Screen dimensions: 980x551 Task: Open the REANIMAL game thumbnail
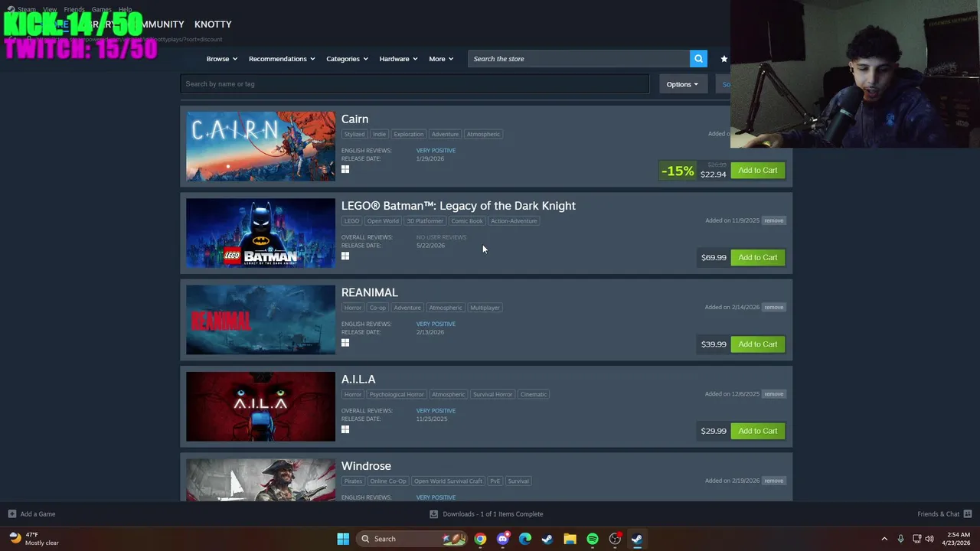[260, 320]
